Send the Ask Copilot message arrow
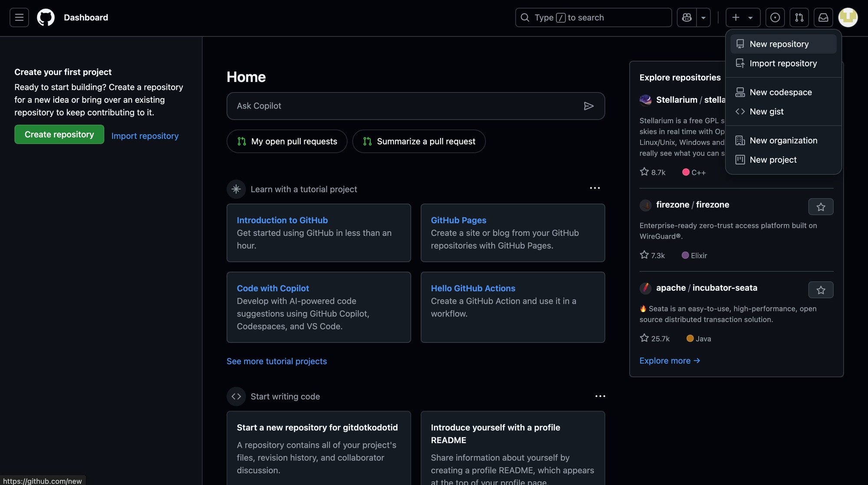Screen dimensions: 868x485 pyautogui.click(x=589, y=106)
